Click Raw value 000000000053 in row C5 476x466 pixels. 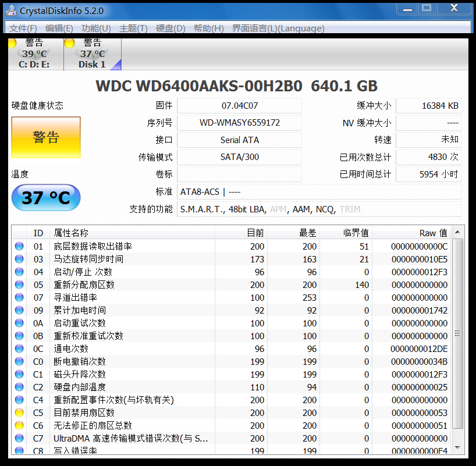coord(419,413)
